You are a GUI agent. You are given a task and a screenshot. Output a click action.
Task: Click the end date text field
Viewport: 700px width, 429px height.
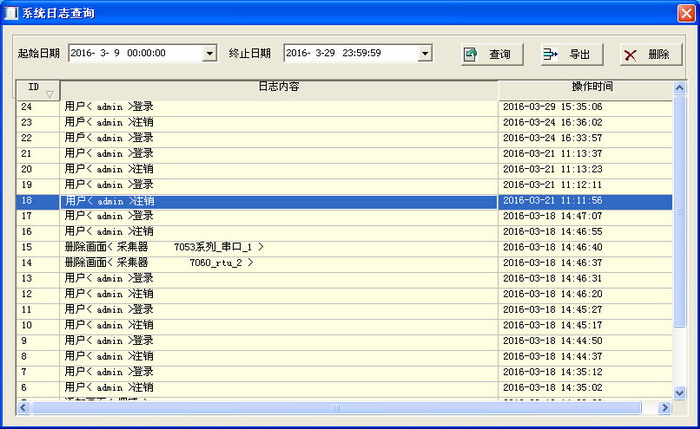tap(350, 53)
